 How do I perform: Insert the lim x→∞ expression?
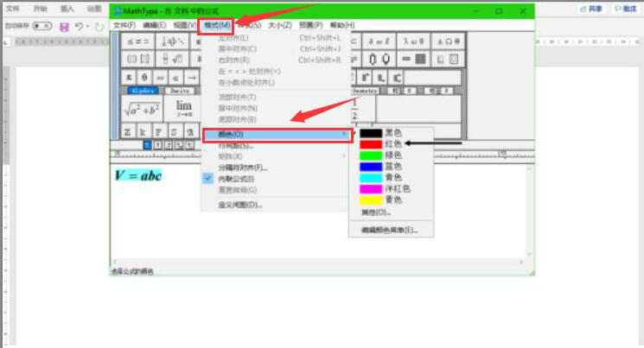pyautogui.click(x=183, y=109)
